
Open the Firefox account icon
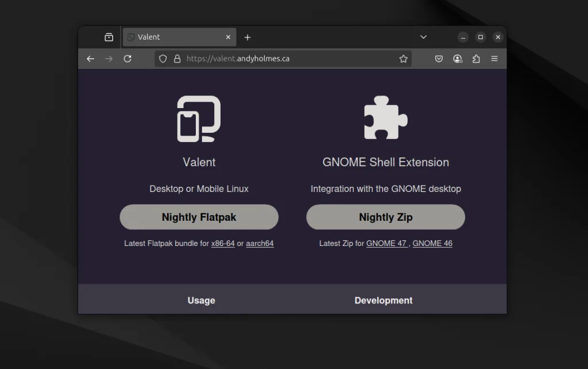(458, 59)
